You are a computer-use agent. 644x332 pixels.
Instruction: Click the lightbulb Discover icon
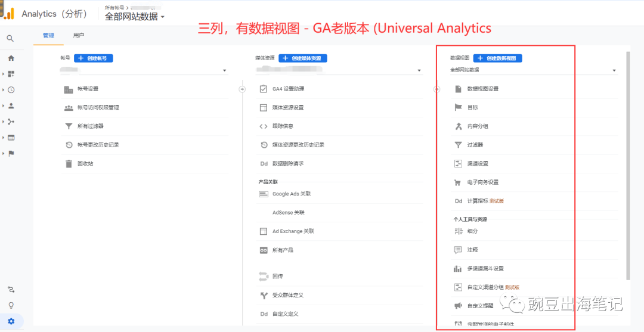[11, 305]
